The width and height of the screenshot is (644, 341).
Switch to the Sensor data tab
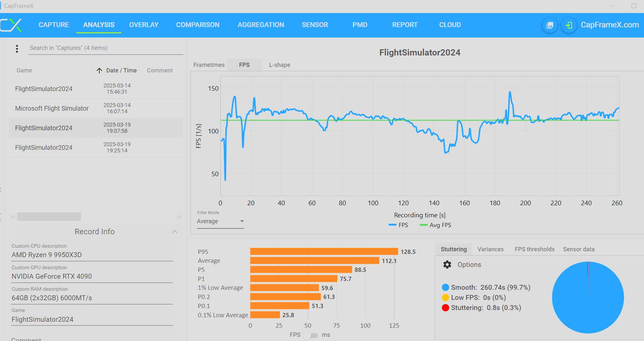coord(579,249)
